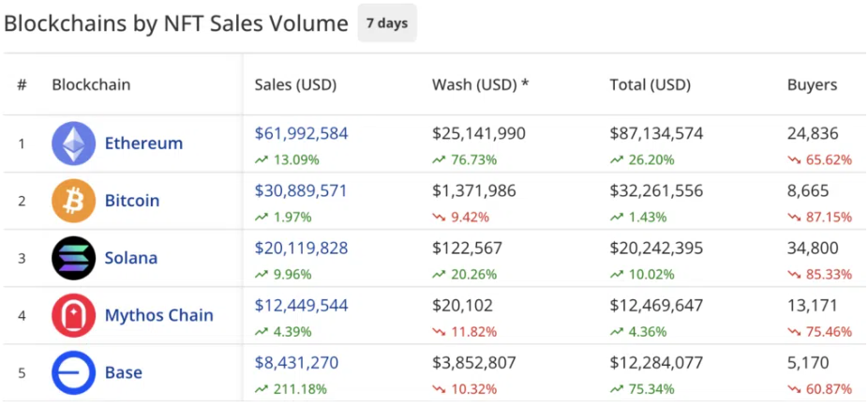Select Solana buyers count 34,800

tap(813, 248)
